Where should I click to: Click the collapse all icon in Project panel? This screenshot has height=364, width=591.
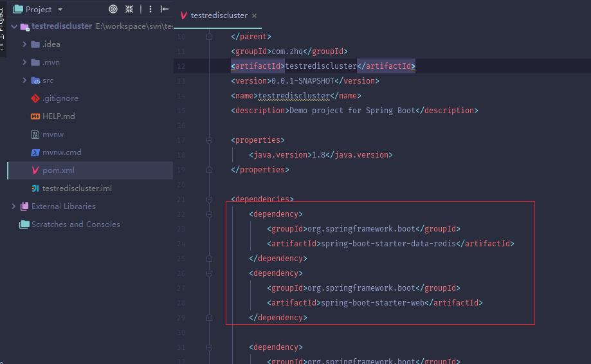click(x=129, y=9)
